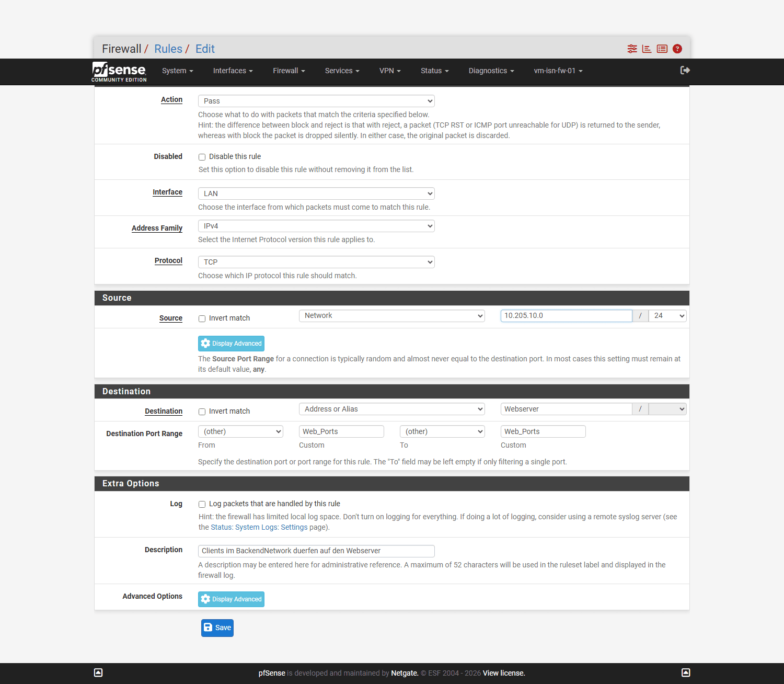The image size is (784, 684).
Task: Open the Firewall menu in navbar
Action: point(289,71)
